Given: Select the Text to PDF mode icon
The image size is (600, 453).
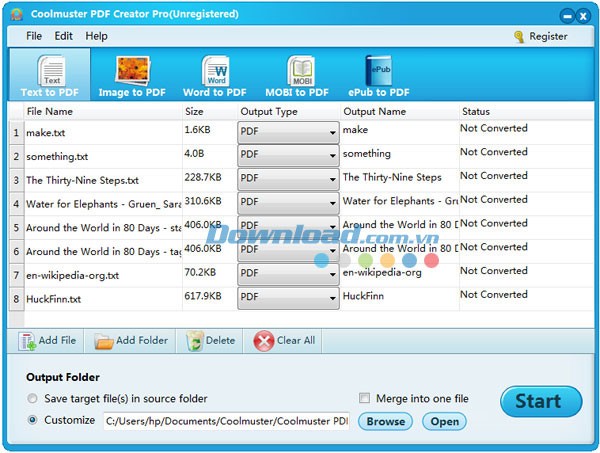Looking at the screenshot, I should (x=52, y=71).
